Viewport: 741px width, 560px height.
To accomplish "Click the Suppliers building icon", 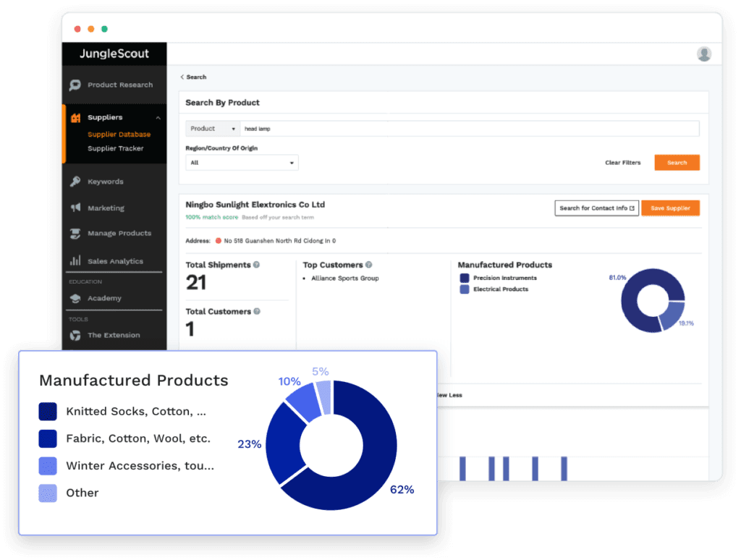I will tap(75, 118).
